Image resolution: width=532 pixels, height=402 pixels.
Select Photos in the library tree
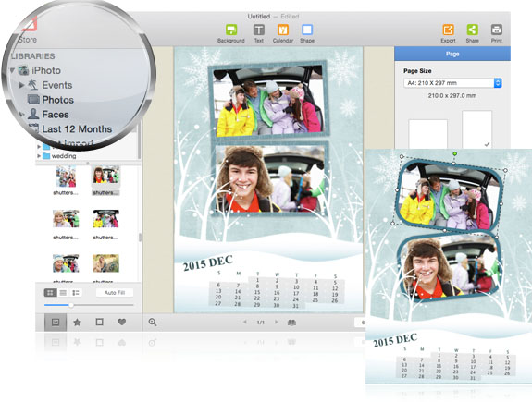point(58,100)
